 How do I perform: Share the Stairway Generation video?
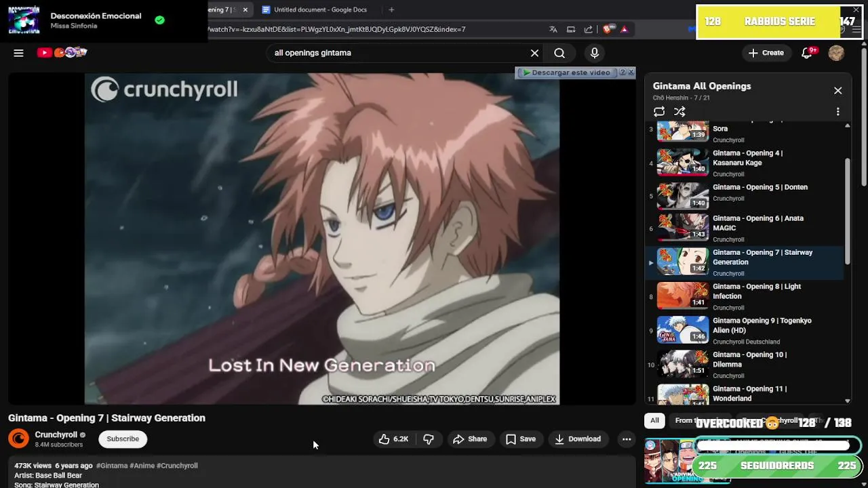tap(470, 439)
